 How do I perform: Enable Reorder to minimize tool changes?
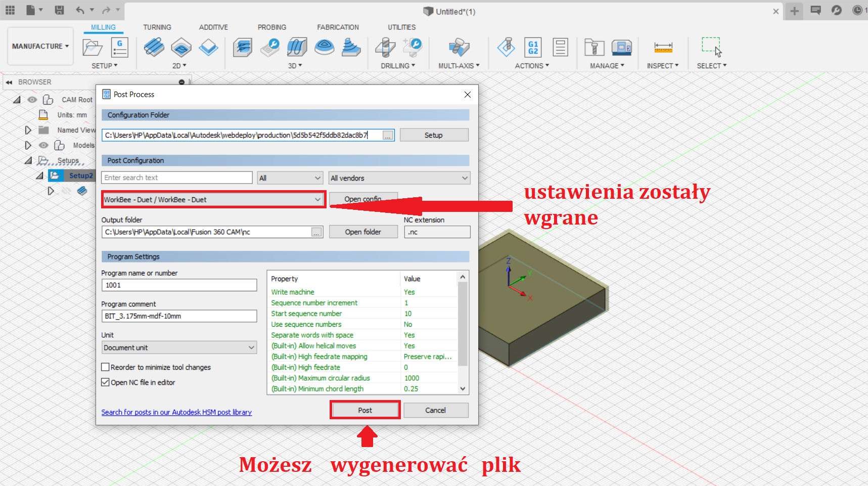105,367
